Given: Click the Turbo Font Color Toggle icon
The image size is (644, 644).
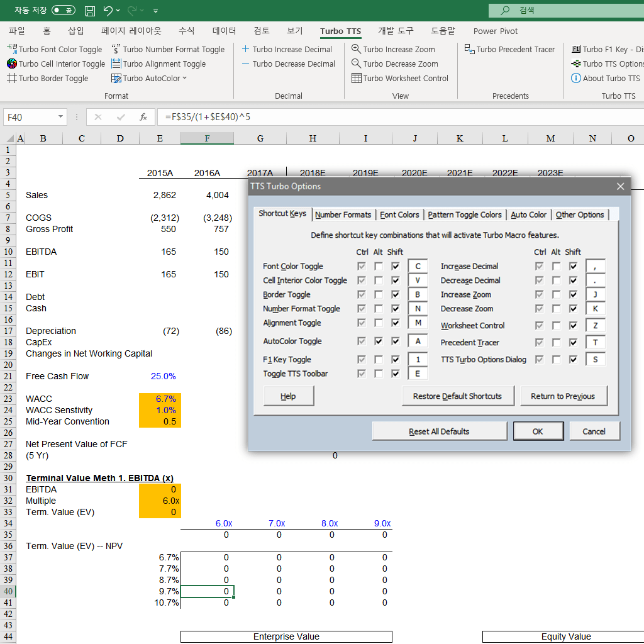Looking at the screenshot, I should pos(12,49).
